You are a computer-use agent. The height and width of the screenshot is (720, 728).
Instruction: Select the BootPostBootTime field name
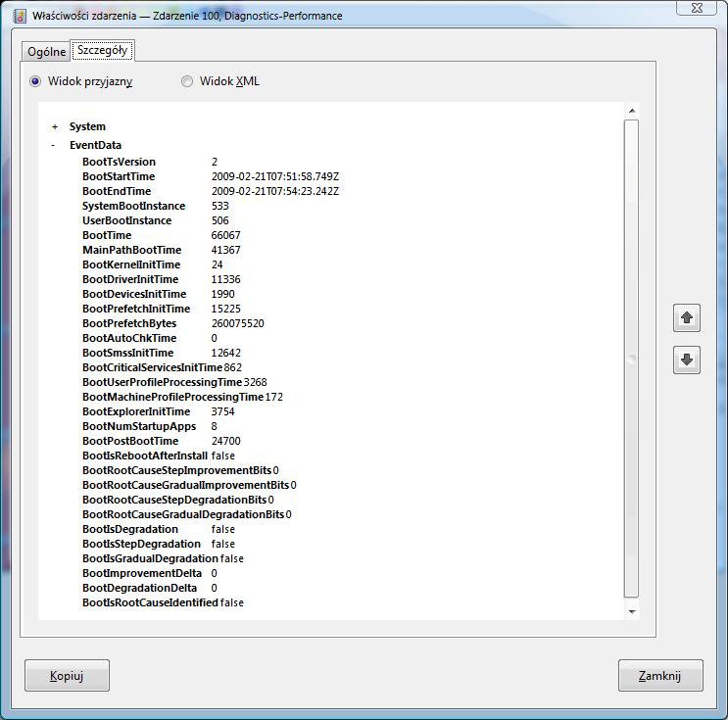[x=130, y=442]
